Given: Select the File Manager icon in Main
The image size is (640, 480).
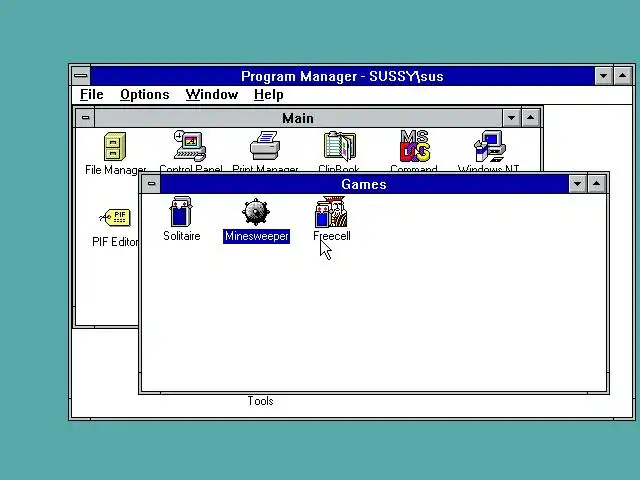Looking at the screenshot, I should (x=115, y=146).
